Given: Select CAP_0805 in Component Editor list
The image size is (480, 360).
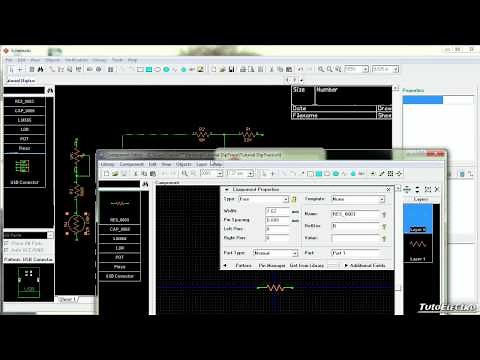Looking at the screenshot, I should click(120, 229).
